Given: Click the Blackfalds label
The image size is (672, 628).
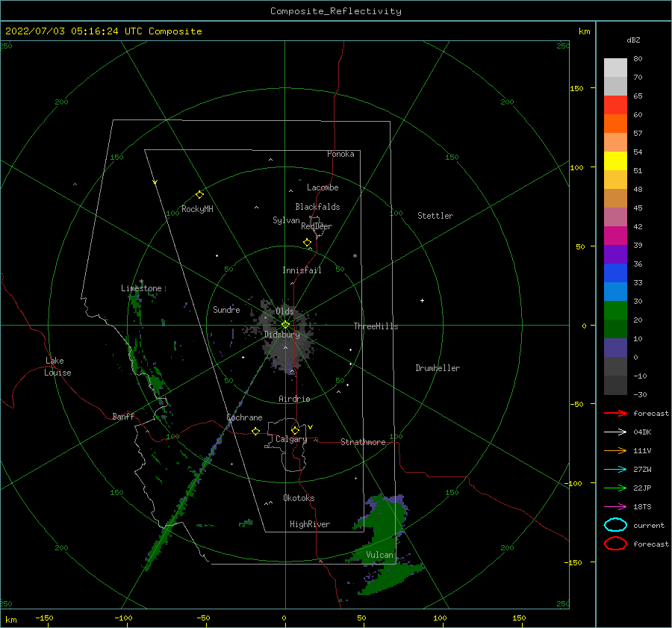Looking at the screenshot, I should tap(317, 207).
